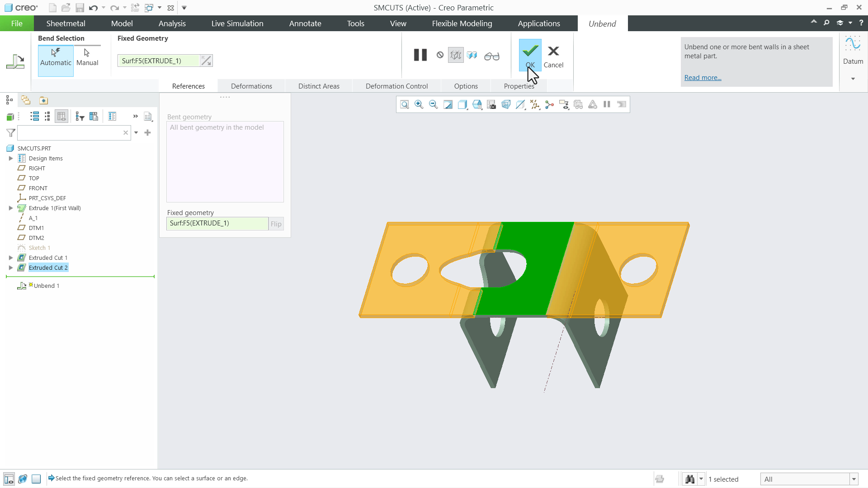Expand the Extrude 1 (First Wall) tree node
Screen dimensions: 868x488
11,208
